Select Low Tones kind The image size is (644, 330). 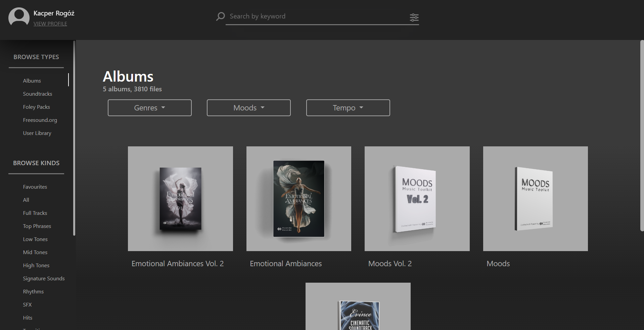tap(35, 239)
